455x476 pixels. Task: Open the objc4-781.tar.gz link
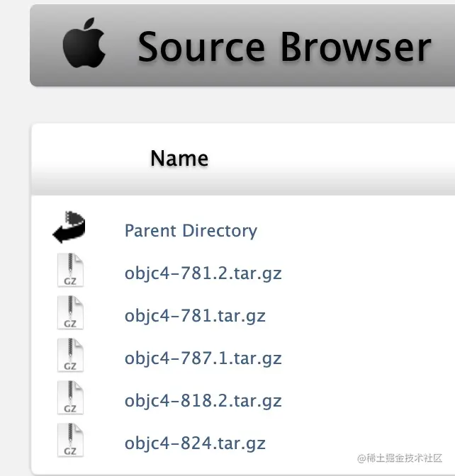[195, 316]
